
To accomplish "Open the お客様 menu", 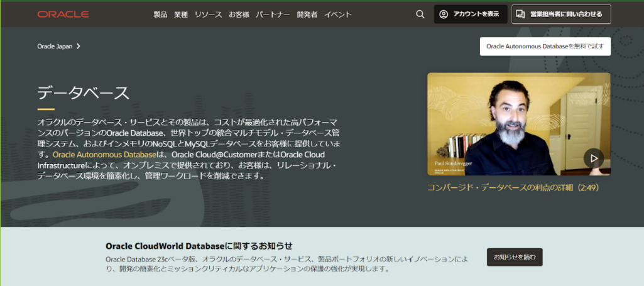I will click(x=239, y=14).
